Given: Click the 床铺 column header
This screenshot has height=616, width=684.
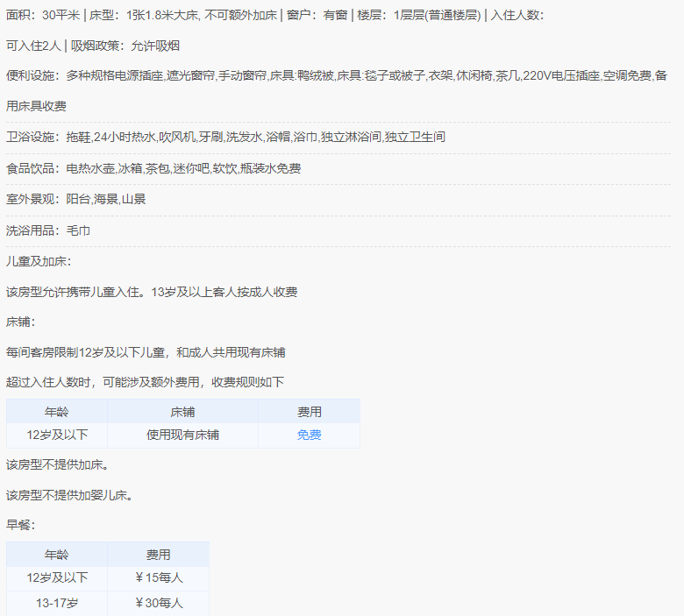Looking at the screenshot, I should click(182, 412).
